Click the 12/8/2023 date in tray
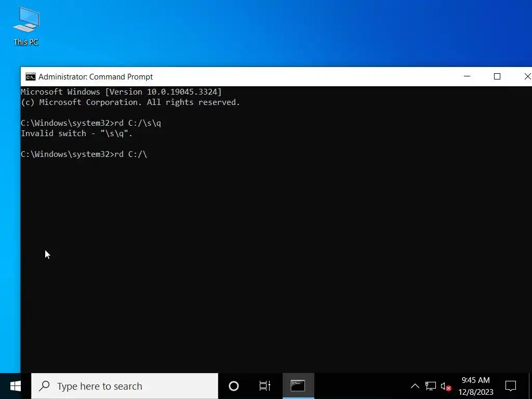The height and width of the screenshot is (399, 532). click(x=476, y=392)
